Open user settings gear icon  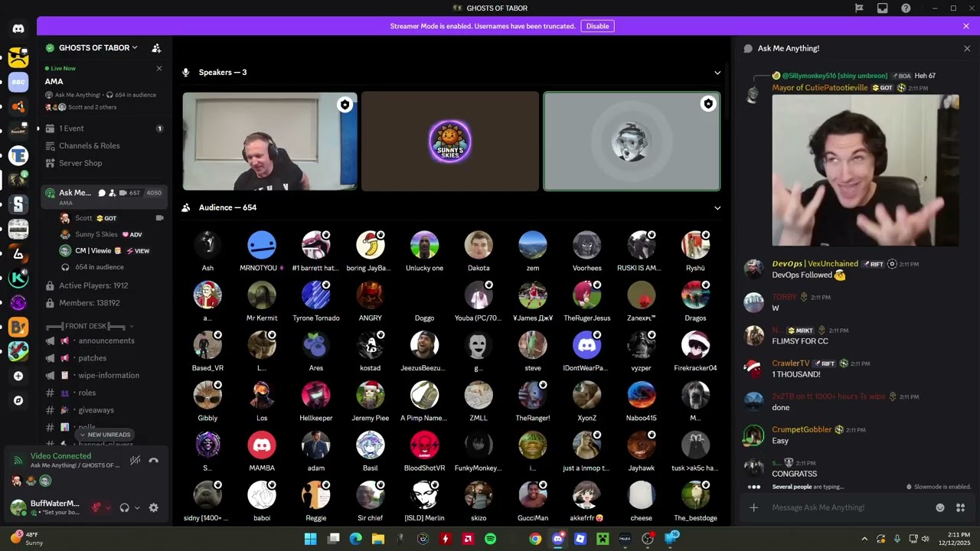click(153, 507)
